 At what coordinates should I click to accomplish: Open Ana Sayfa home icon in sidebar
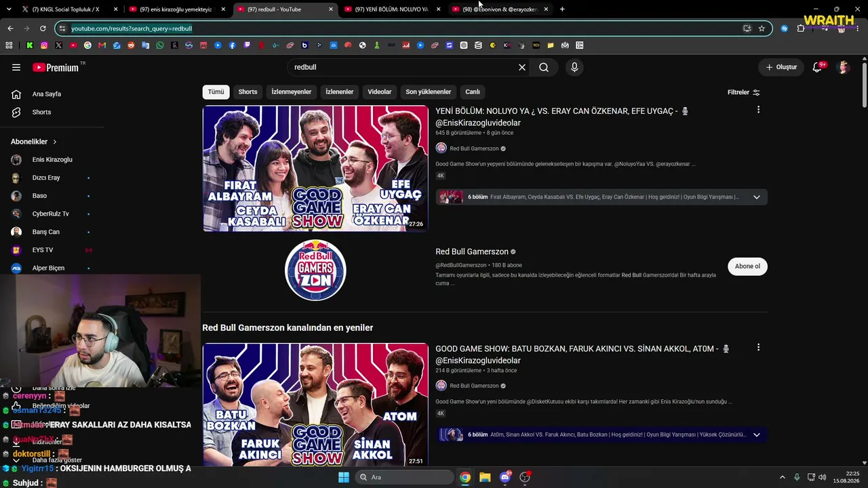tap(16, 94)
